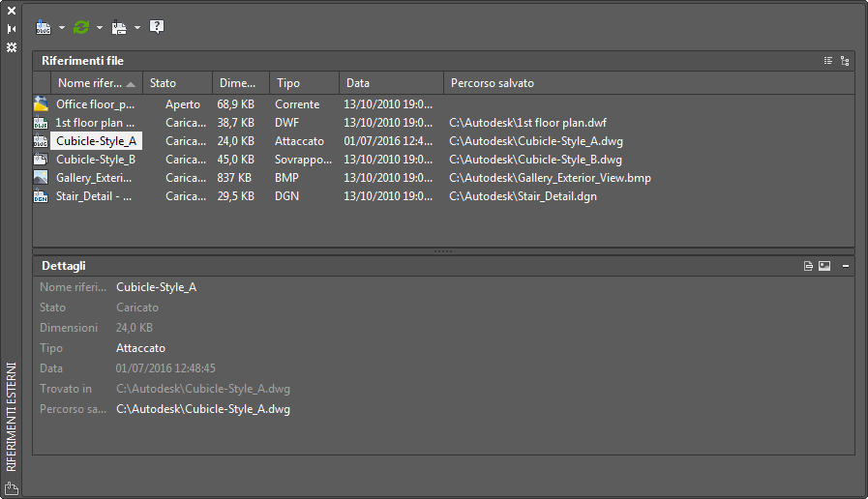Click the green Refresh icon
868x499 pixels.
coord(81,27)
